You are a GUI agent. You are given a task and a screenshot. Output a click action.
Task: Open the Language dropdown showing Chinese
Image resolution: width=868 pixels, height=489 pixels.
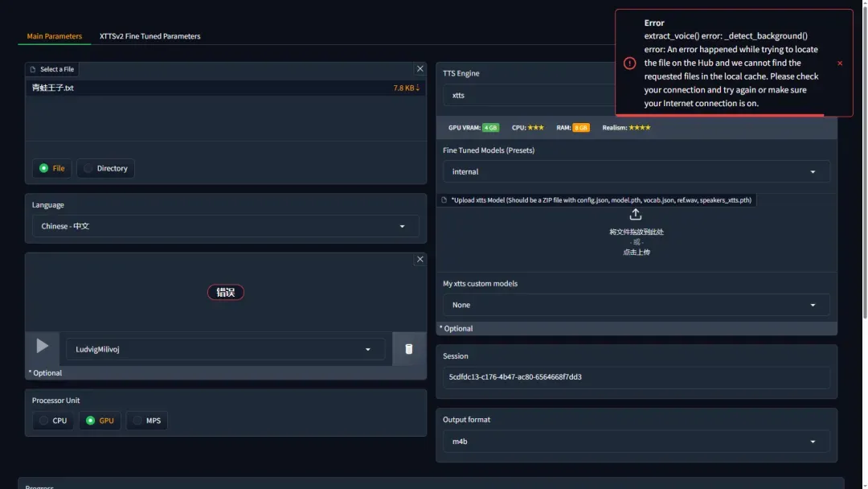click(x=225, y=226)
